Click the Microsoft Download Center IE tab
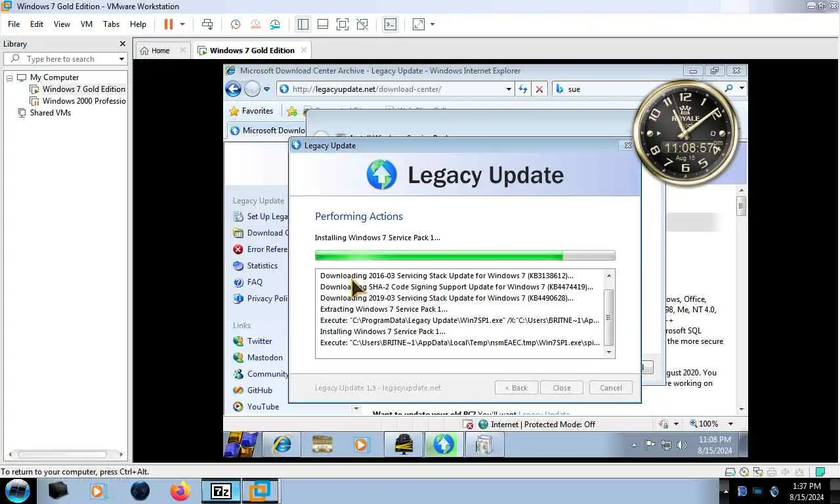The image size is (840, 504). click(267, 131)
